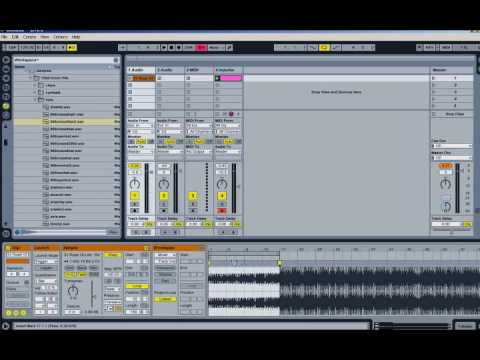Toggle the KEY map mode button
Screen dimensions: 480x360
point(429,48)
